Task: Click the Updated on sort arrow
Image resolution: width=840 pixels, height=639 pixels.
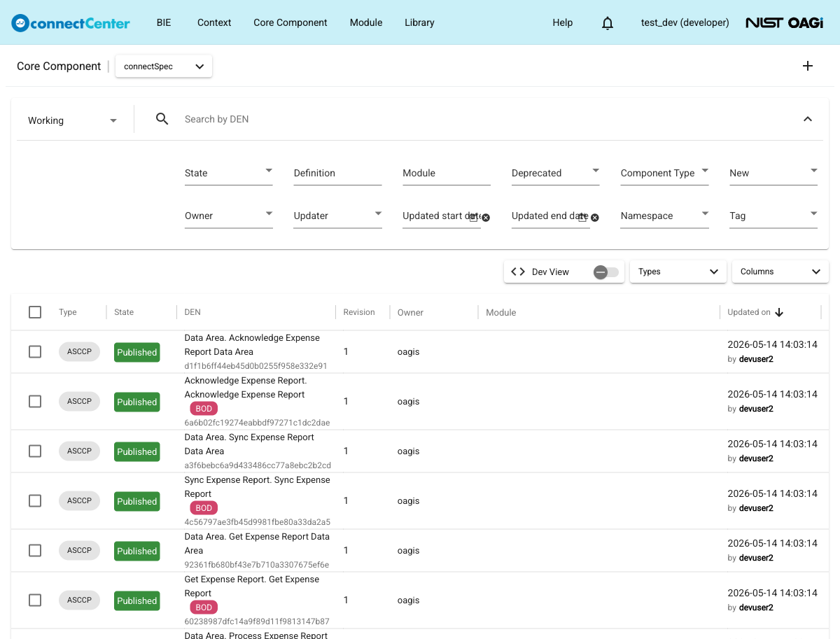Action: pos(779,312)
